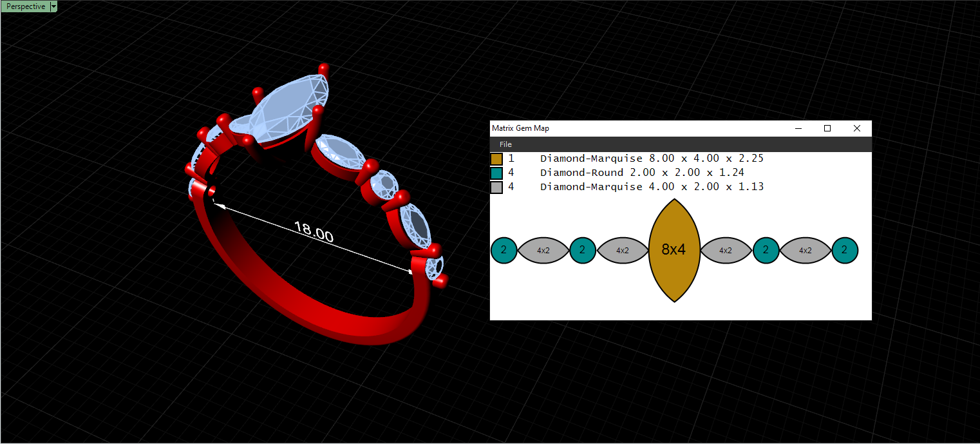Select the text 'Diamond-Marquise 4.00 x 2.00 x 1.13'
The height and width of the screenshot is (444, 980).
652,187
